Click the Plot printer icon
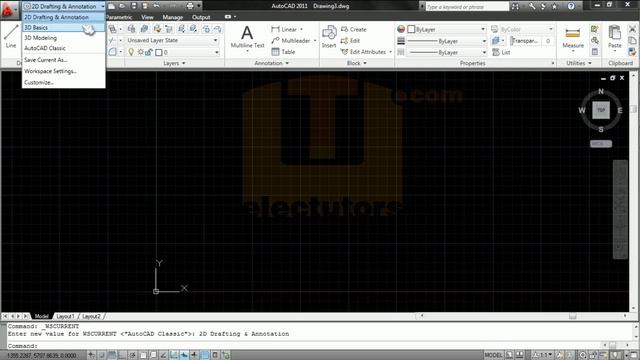640x360 pixels. [x=190, y=6]
